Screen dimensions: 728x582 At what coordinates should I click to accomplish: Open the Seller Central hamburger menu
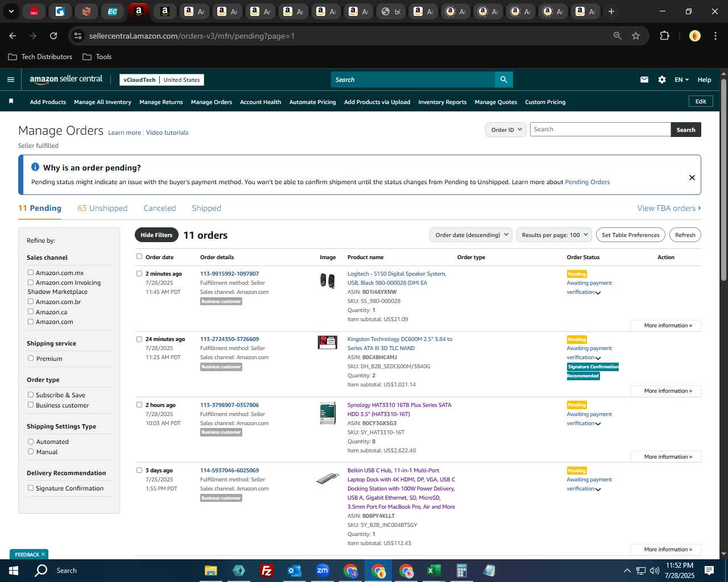pos(10,80)
